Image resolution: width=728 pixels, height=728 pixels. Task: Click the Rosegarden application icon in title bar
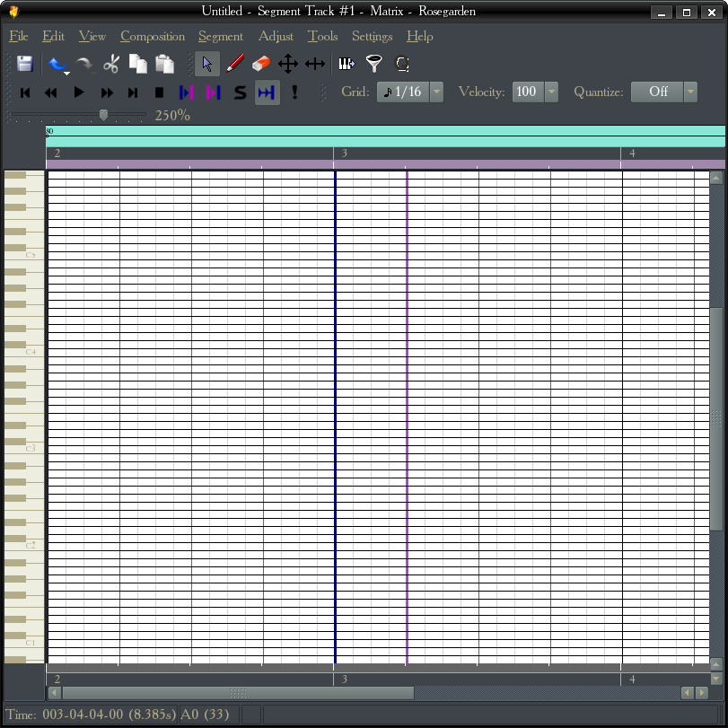(x=14, y=12)
